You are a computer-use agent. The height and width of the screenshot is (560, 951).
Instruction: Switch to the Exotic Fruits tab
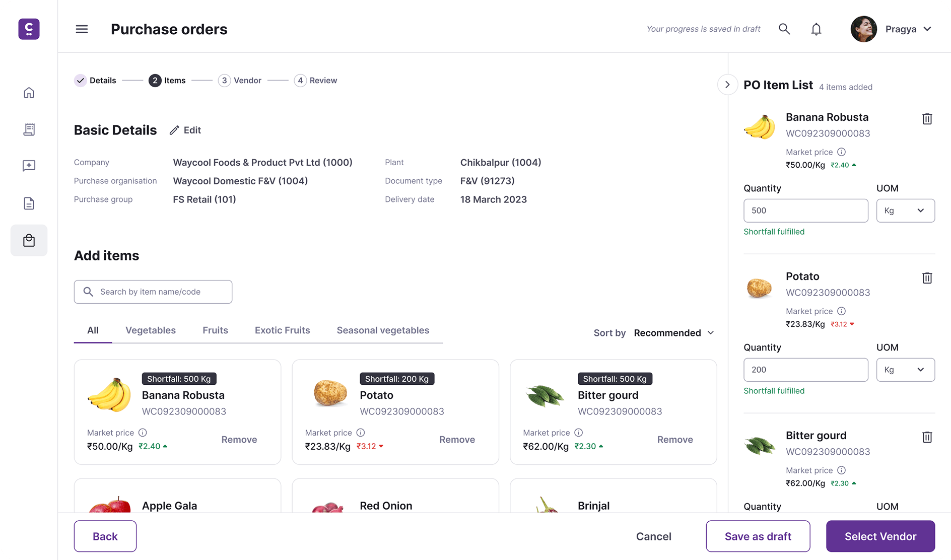tap(282, 330)
